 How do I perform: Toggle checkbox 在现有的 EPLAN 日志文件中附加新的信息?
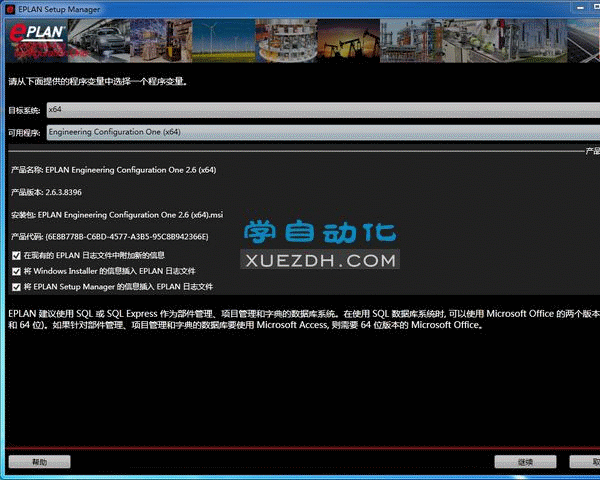pos(16,256)
